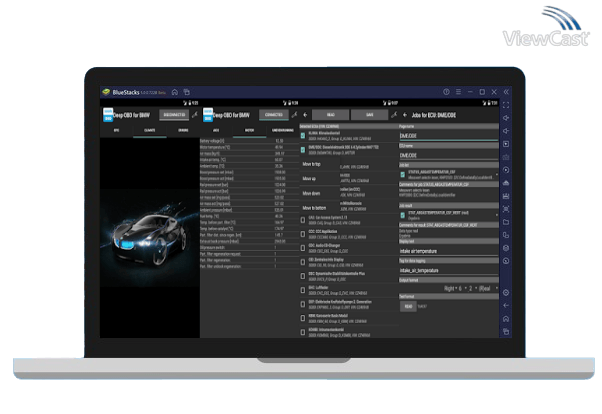Open the '6' length dropdown in Output format
The width and height of the screenshot is (602, 414).
point(462,288)
